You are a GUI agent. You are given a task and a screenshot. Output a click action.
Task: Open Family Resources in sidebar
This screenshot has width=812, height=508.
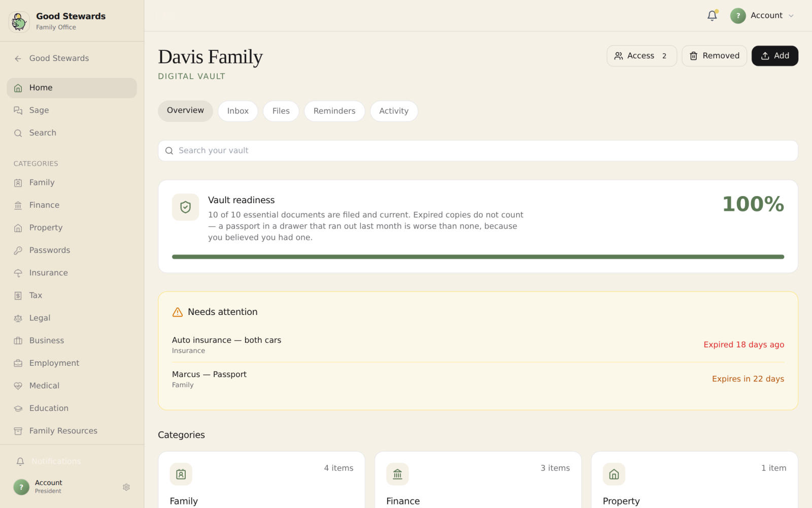point(72,431)
